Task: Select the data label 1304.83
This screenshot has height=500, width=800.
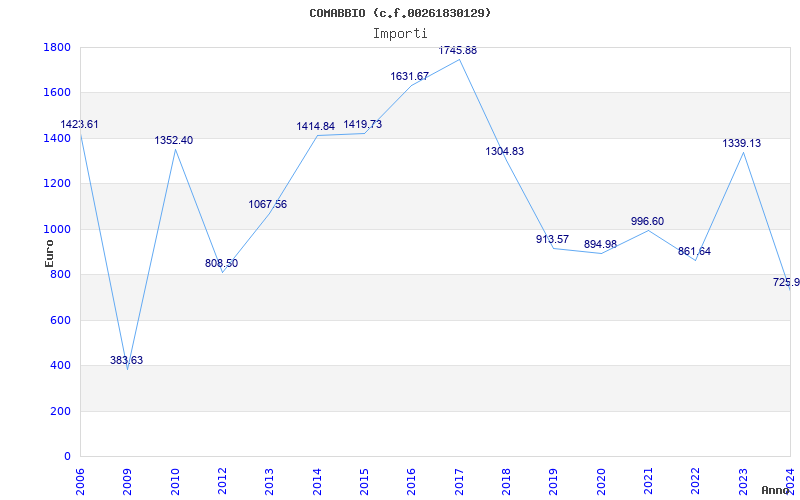Action: coord(505,151)
